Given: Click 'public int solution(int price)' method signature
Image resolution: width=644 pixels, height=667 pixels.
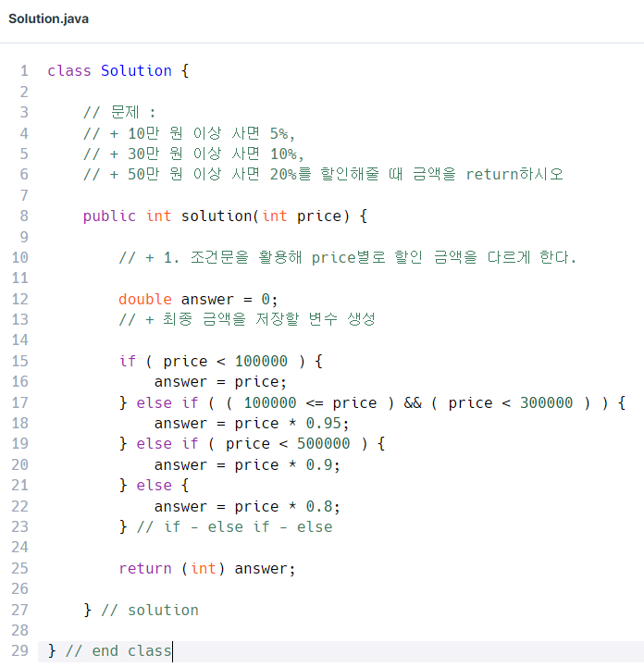Looking at the screenshot, I should 225,216.
